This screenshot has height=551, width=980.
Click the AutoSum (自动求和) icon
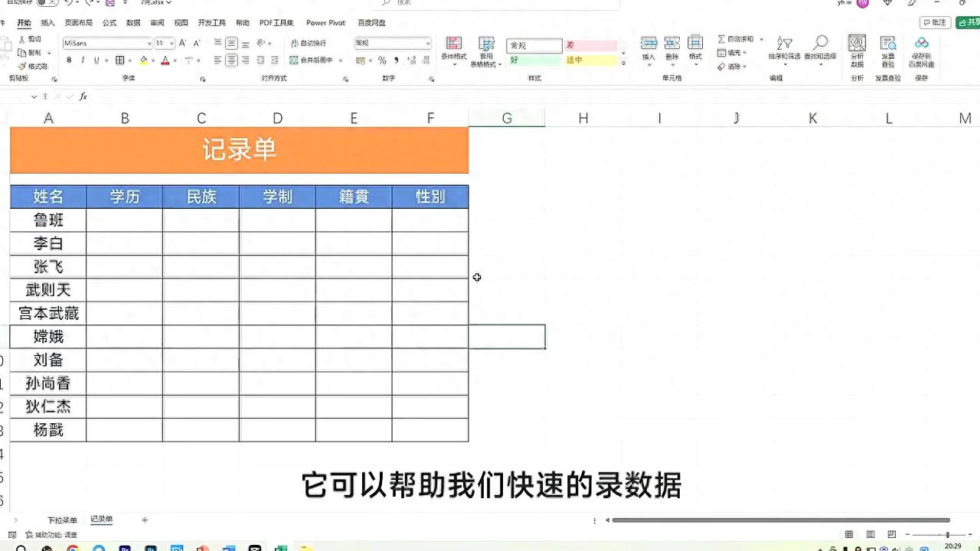[x=721, y=40]
